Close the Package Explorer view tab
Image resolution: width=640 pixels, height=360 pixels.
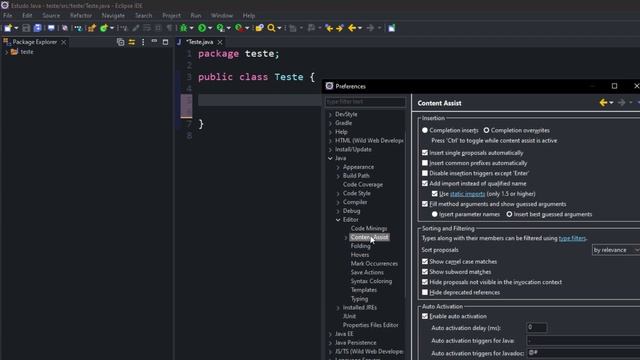(x=64, y=42)
